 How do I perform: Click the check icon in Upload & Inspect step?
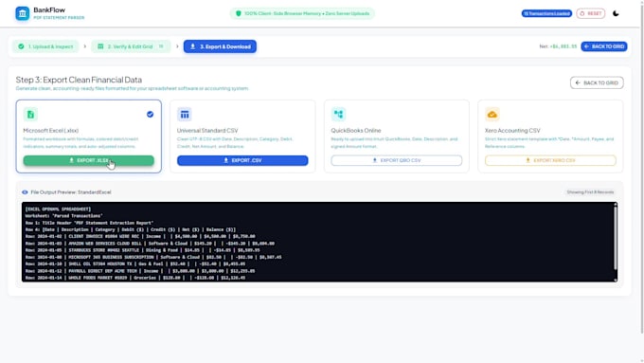21,46
